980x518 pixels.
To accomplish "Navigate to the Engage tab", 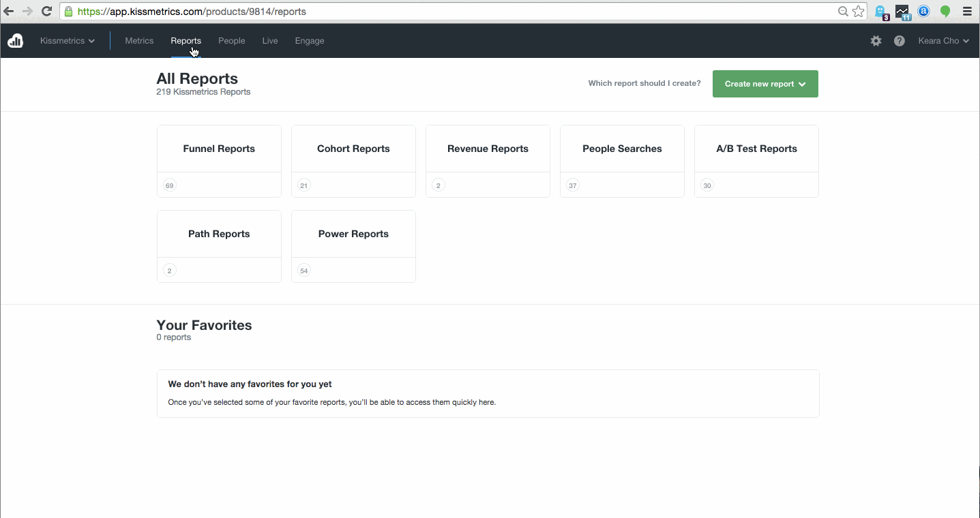I will [310, 41].
